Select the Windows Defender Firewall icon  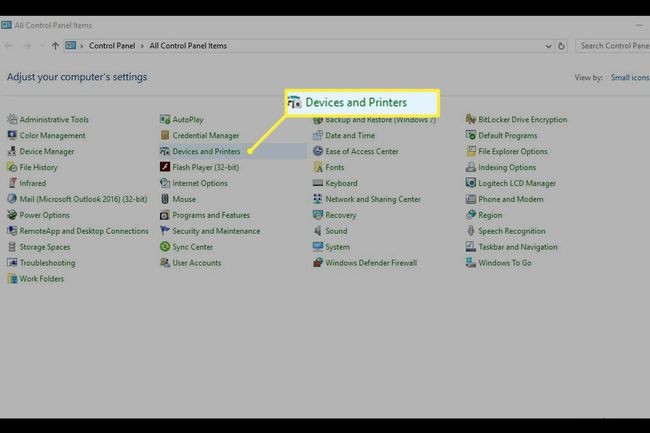pos(318,263)
